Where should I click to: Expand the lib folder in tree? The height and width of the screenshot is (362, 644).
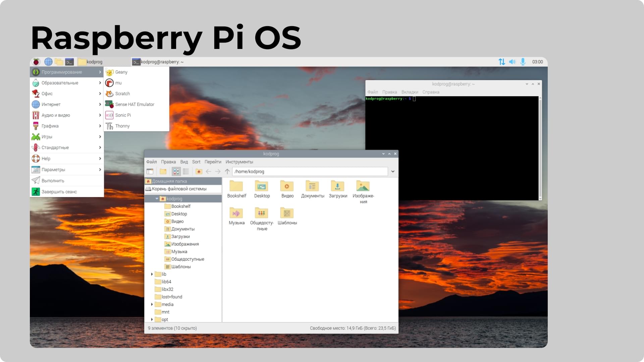coord(152,274)
